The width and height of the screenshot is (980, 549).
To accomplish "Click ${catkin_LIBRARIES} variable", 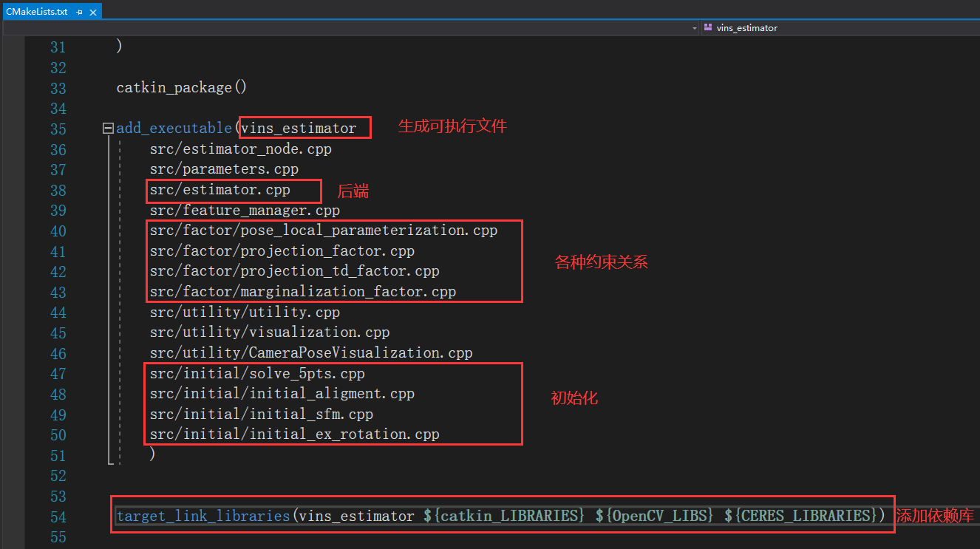I will coord(506,516).
